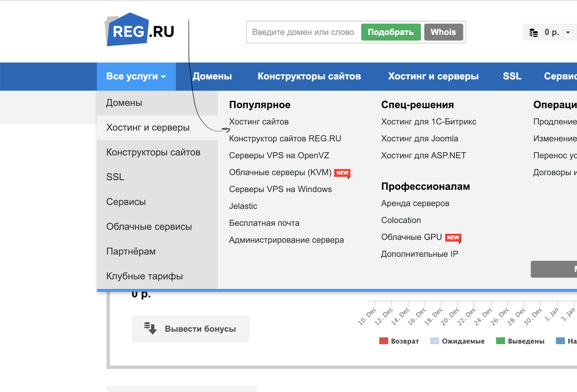Open Серверы VPS на Windows link
577x392 pixels.
[x=280, y=189]
